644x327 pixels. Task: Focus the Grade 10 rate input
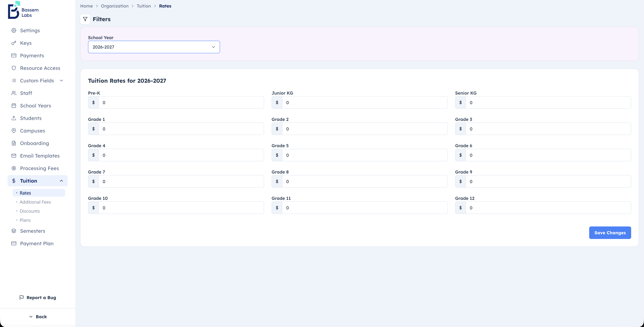(181, 208)
